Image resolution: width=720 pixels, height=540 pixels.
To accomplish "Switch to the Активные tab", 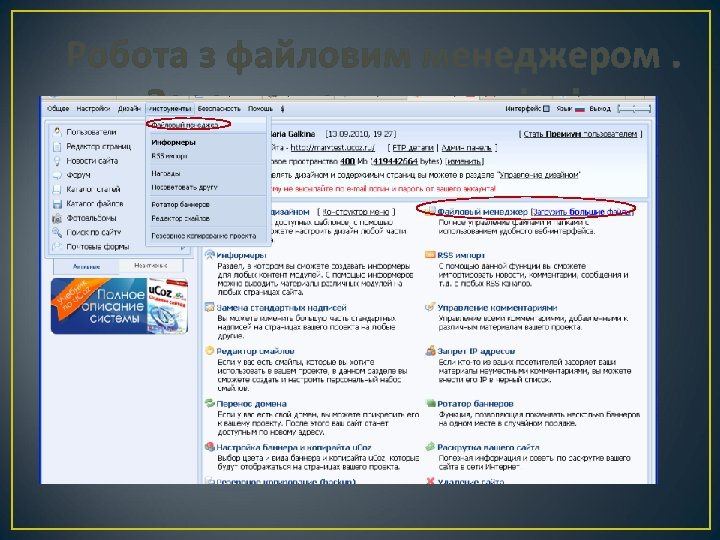I will pyautogui.click(x=86, y=266).
